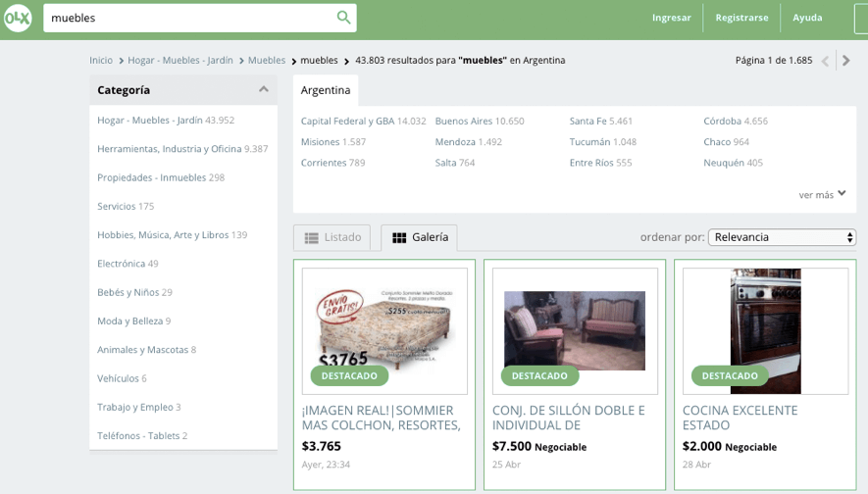Switch to Galería view tab

pyautogui.click(x=419, y=238)
